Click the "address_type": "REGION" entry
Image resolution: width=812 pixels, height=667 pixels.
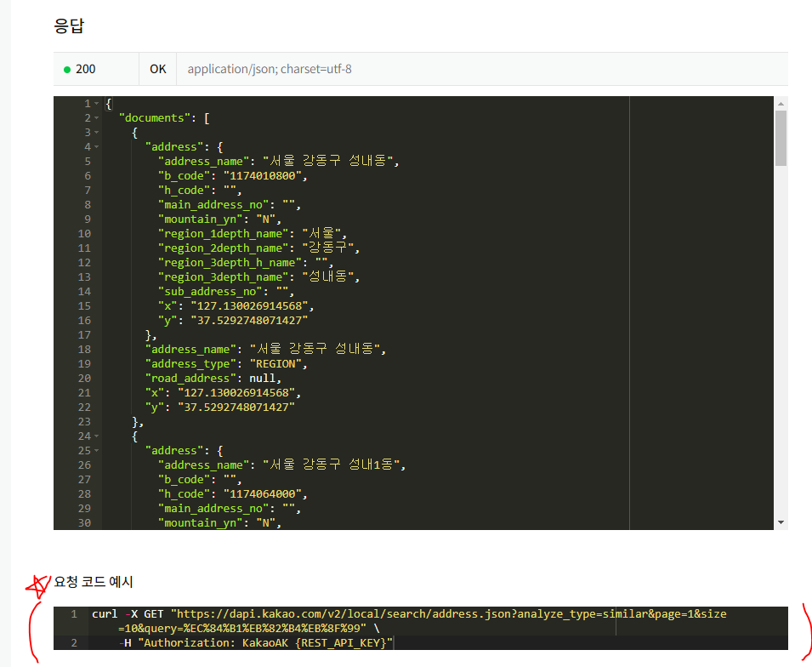pos(226,364)
